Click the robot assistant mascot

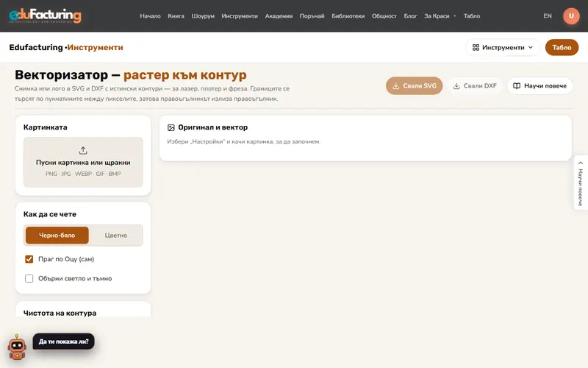click(17, 347)
